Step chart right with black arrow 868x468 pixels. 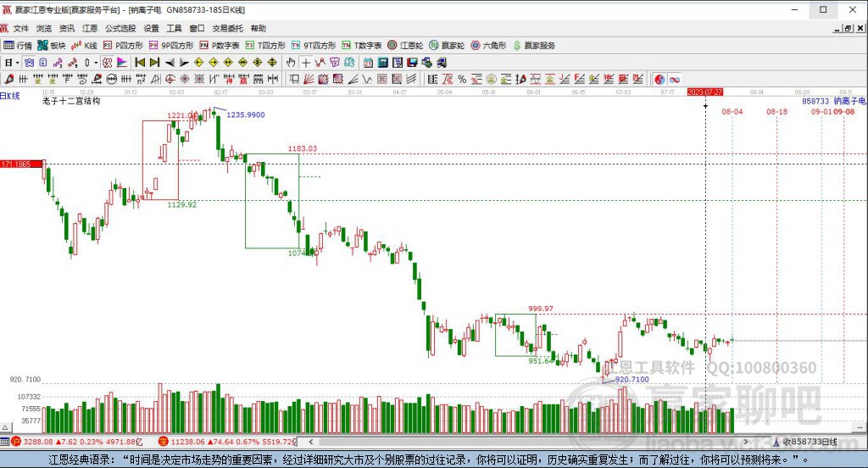point(184,63)
